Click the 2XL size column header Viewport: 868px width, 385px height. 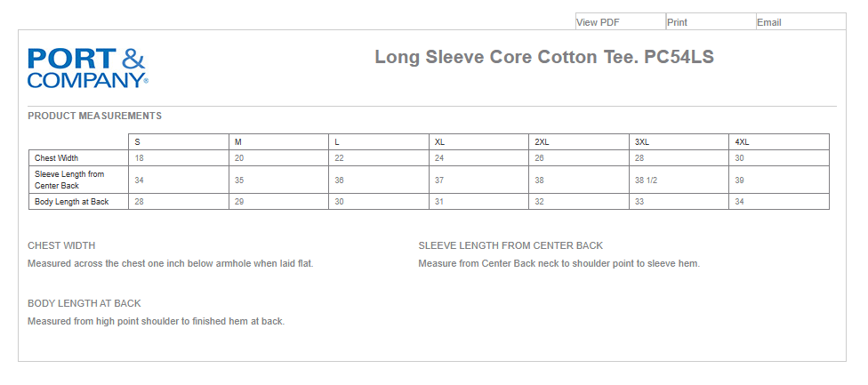pos(542,142)
